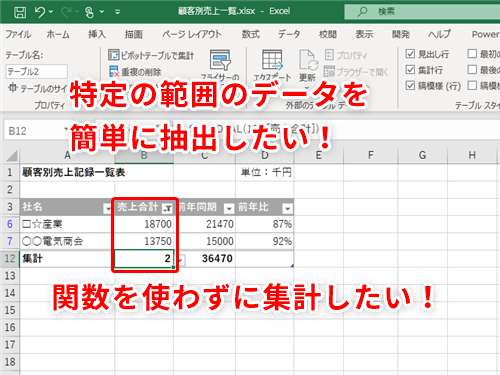Click 重複の削除 remove duplicates icon
Viewport: 500px width, 375px height.
click(114, 71)
